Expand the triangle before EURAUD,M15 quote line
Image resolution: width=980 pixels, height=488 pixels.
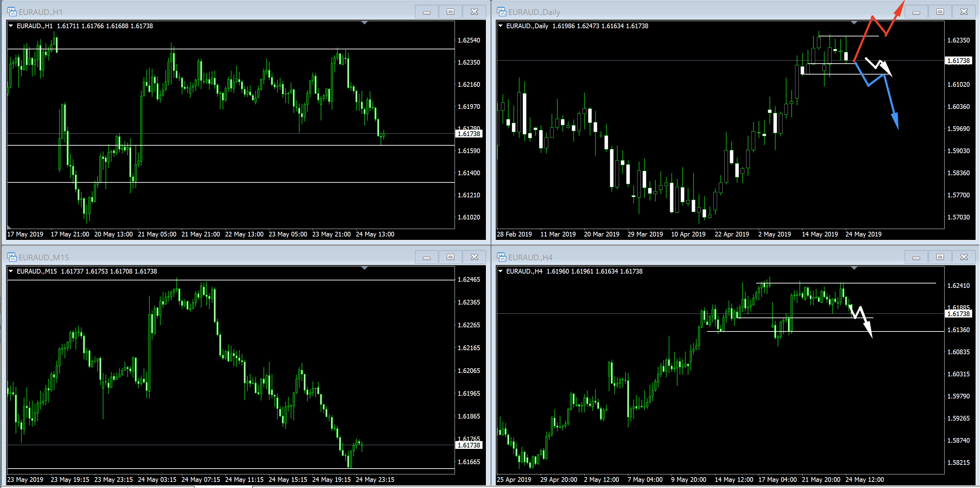pos(11,271)
